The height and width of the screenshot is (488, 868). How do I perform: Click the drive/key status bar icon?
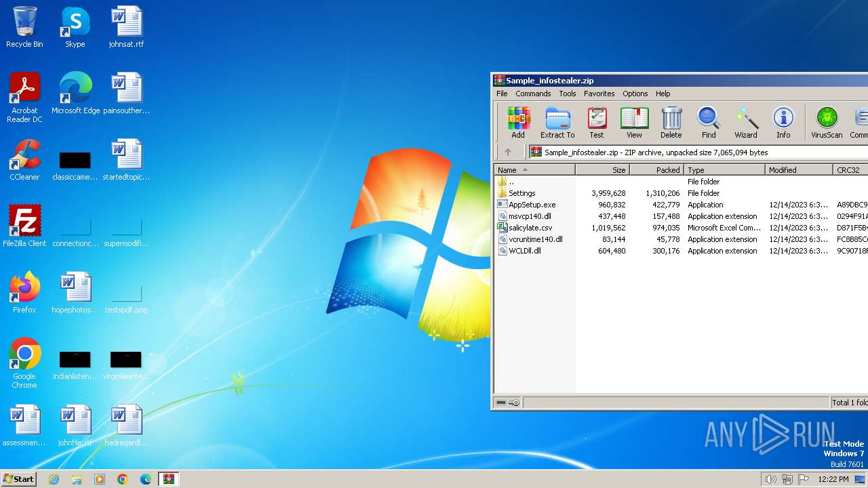[x=507, y=403]
